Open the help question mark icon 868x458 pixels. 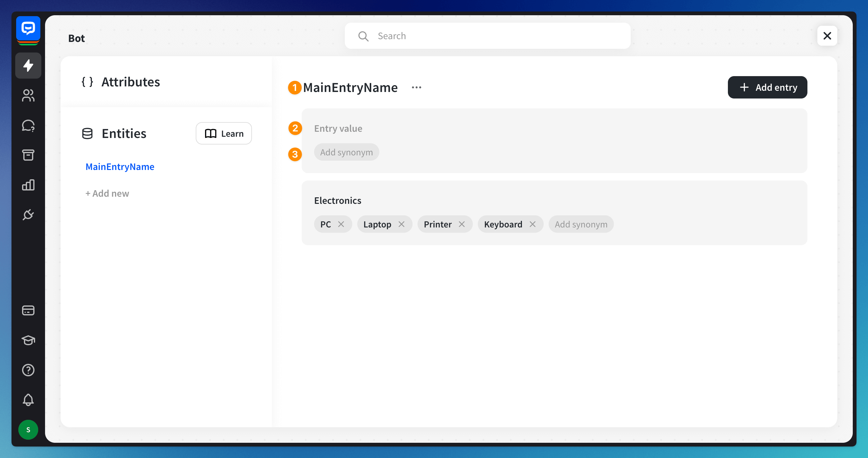[28, 370]
